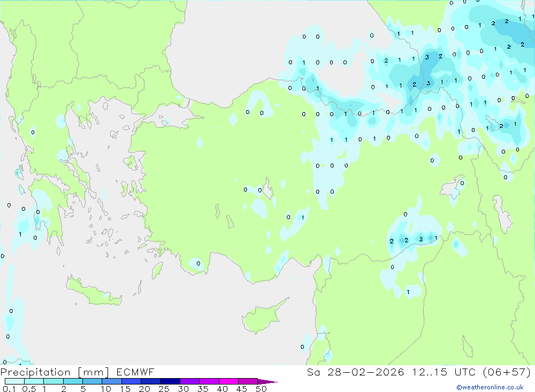535x392 pixels.
Task: Click the '[mm]' unit label
Action: pos(93,372)
